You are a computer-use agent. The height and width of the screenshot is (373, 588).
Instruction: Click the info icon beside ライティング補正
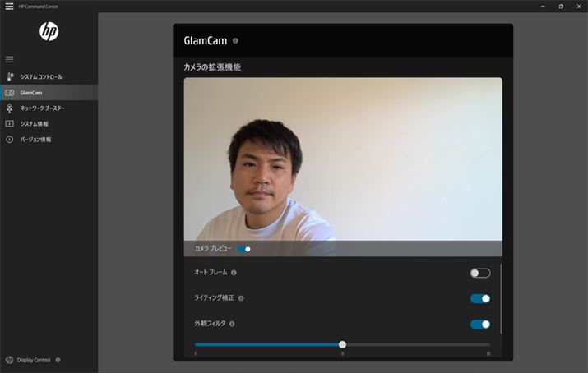click(241, 298)
